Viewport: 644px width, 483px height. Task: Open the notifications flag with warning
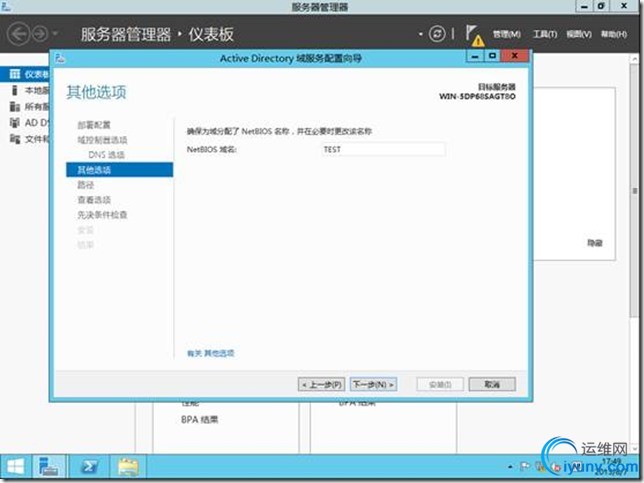475,36
